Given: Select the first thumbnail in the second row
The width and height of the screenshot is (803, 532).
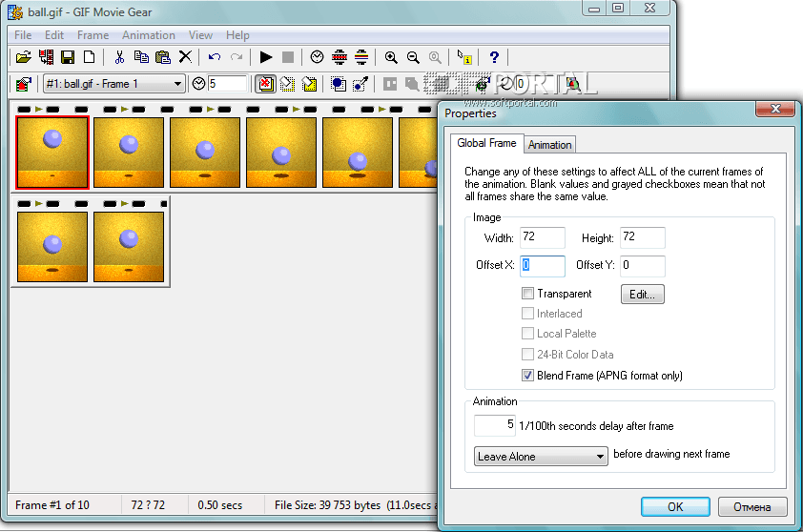Looking at the screenshot, I should pos(52,247).
